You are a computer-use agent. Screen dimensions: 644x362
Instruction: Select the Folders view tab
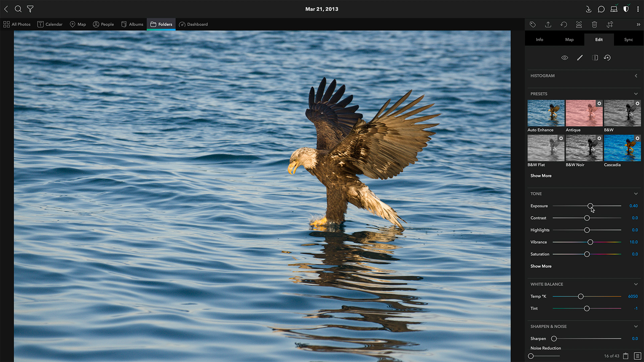click(161, 24)
